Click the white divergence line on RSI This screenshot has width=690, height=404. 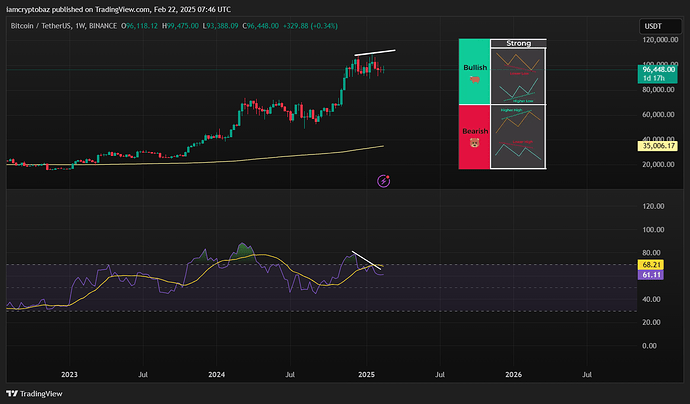pos(366,260)
